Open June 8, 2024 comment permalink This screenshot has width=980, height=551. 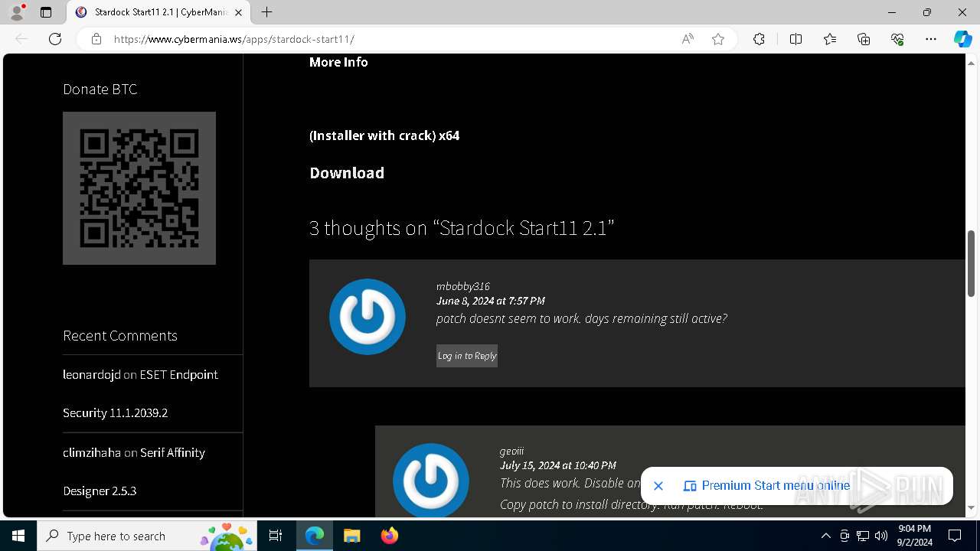[x=491, y=301]
